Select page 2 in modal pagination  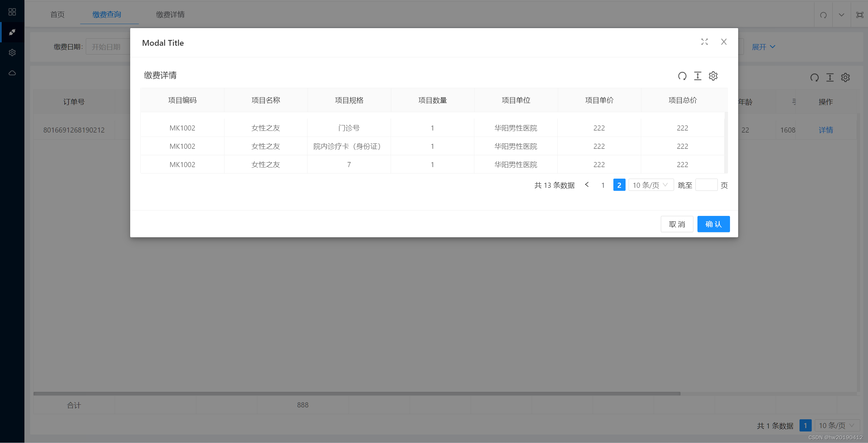click(x=619, y=185)
